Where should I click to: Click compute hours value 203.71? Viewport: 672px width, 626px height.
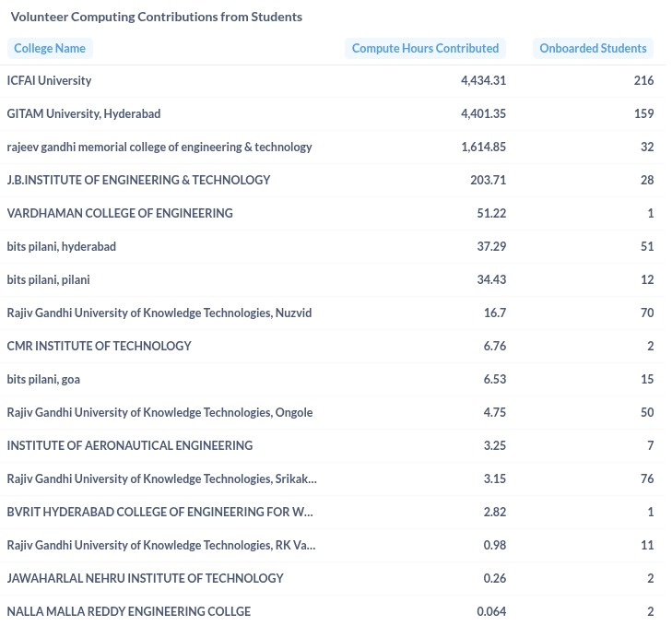click(x=489, y=180)
